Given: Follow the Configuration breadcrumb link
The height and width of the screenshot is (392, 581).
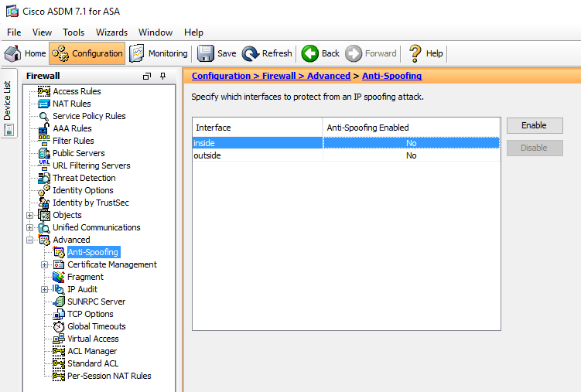Looking at the screenshot, I should (221, 76).
